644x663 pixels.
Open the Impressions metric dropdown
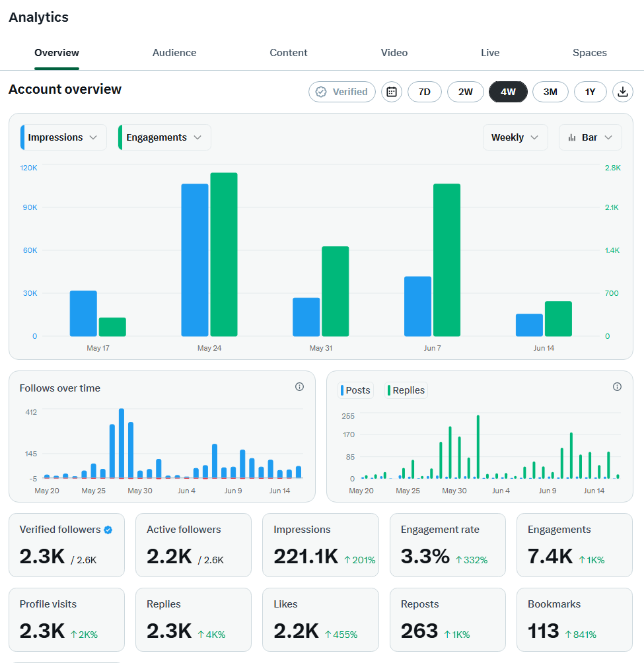point(63,137)
